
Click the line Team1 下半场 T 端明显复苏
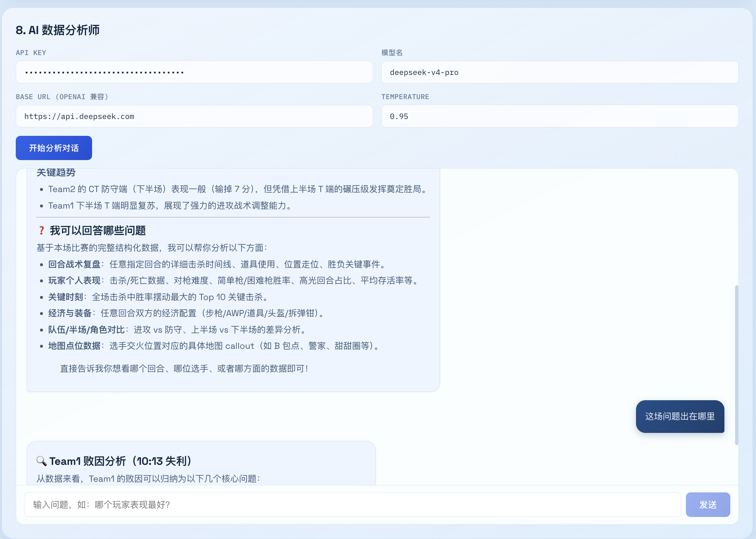point(170,206)
